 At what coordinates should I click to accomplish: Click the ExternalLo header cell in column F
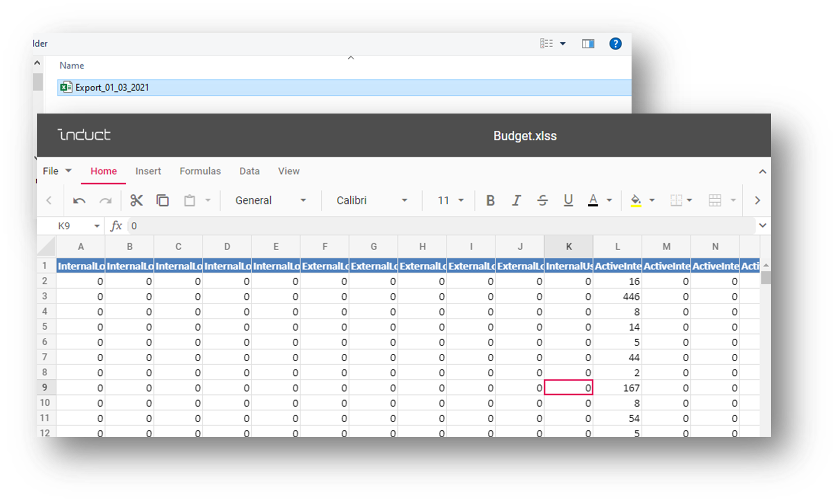325,266
